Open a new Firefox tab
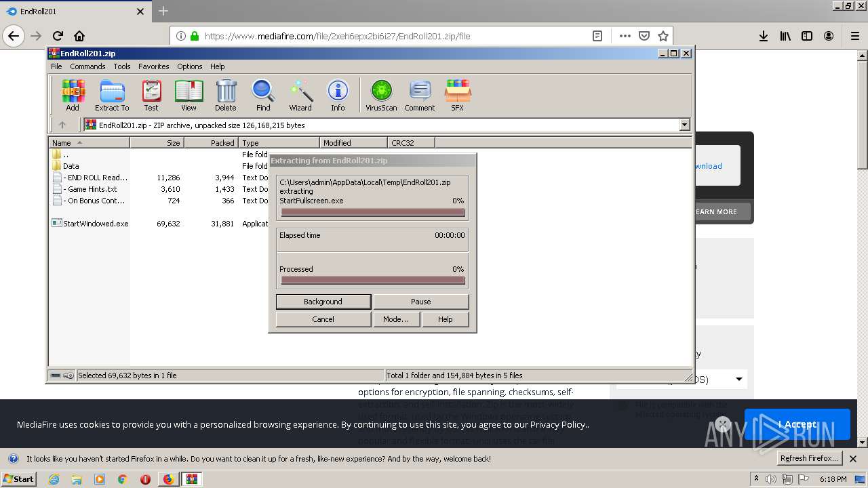This screenshot has width=868, height=488. (163, 11)
